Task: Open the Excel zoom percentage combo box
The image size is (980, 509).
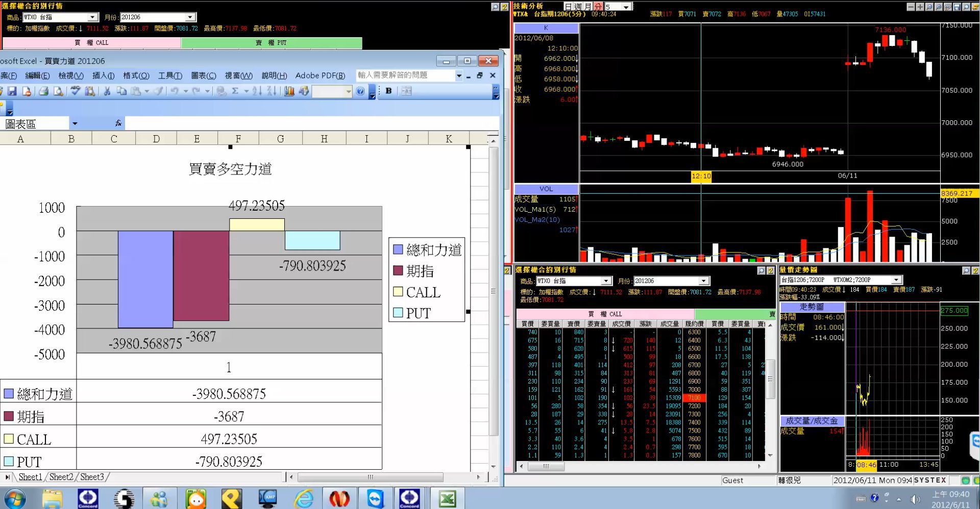Action: click(x=332, y=91)
